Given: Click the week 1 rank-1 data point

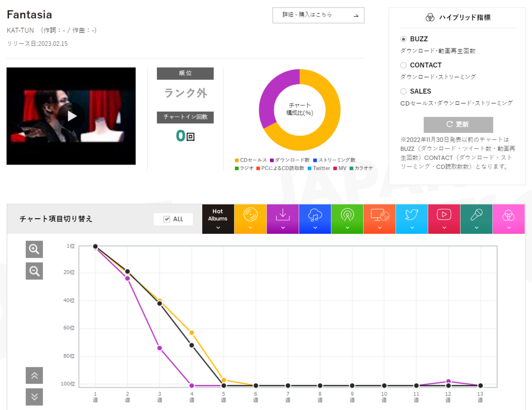Looking at the screenshot, I should click(x=95, y=246).
